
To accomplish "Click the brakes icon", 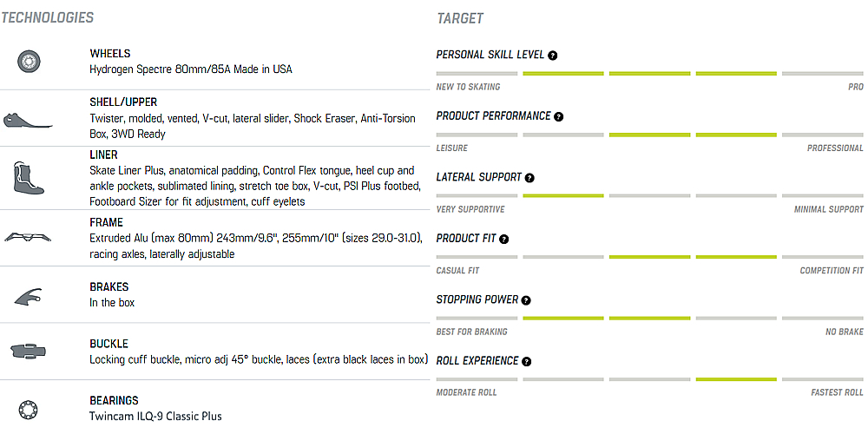I will click(x=29, y=296).
